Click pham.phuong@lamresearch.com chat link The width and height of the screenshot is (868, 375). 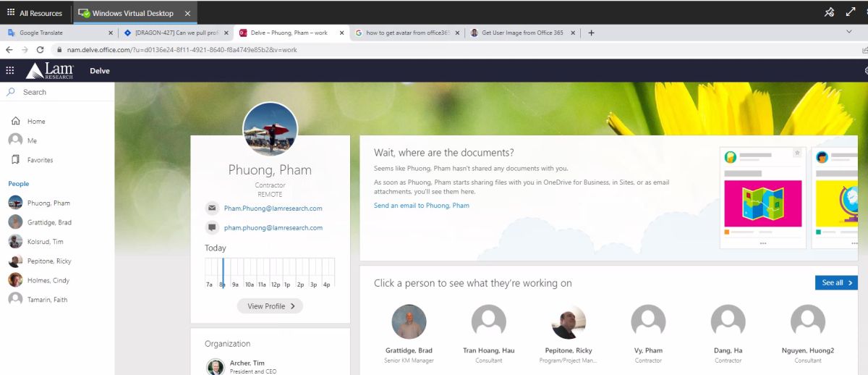pos(273,227)
